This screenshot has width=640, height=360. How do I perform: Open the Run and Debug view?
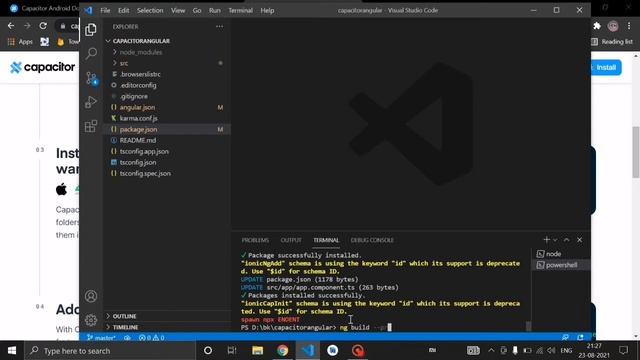coord(91,102)
